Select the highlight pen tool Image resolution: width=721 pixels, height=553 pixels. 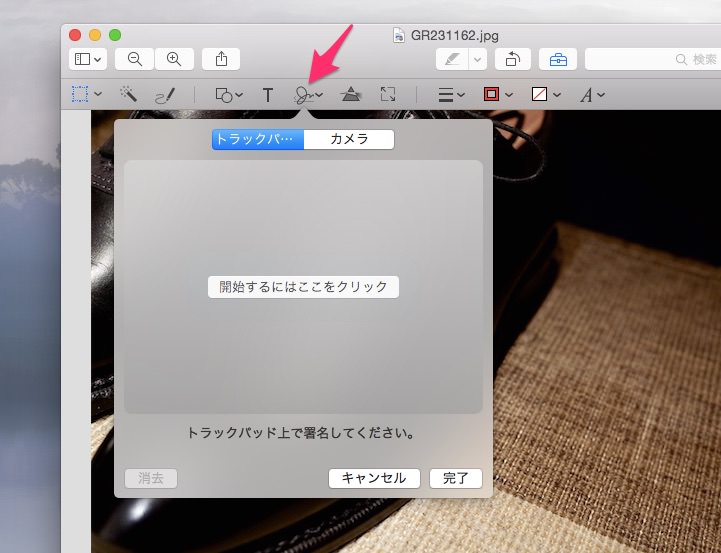(x=452, y=59)
